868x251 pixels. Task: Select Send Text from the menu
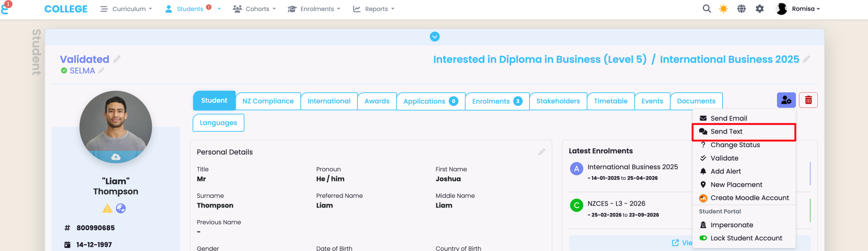pos(726,132)
